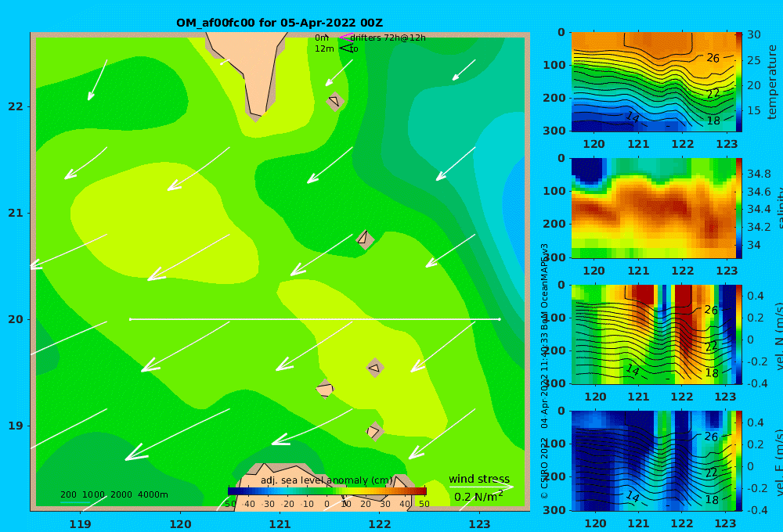783x532 pixels.
Task: Click longitude label '119' on main map
Action: (x=80, y=524)
